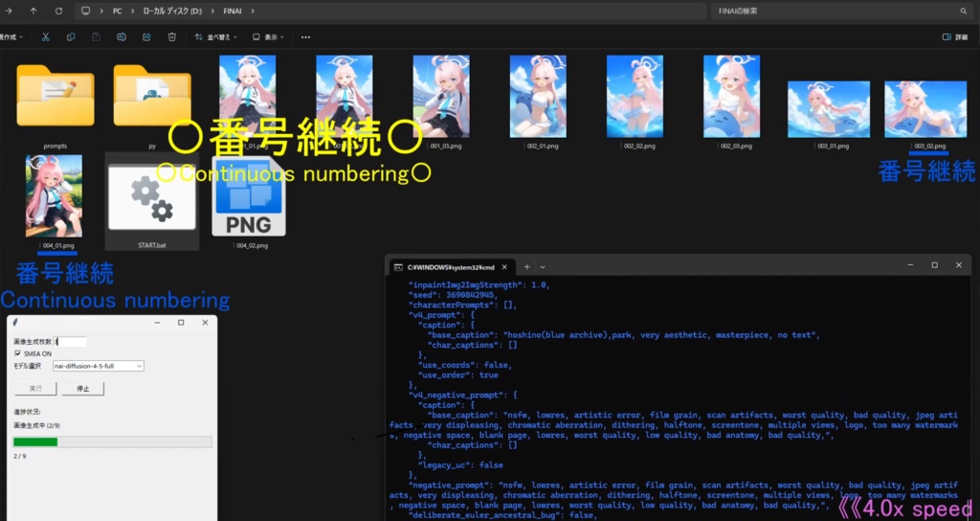Open the 表示 view dropdown
The image size is (980, 521).
coord(268,37)
